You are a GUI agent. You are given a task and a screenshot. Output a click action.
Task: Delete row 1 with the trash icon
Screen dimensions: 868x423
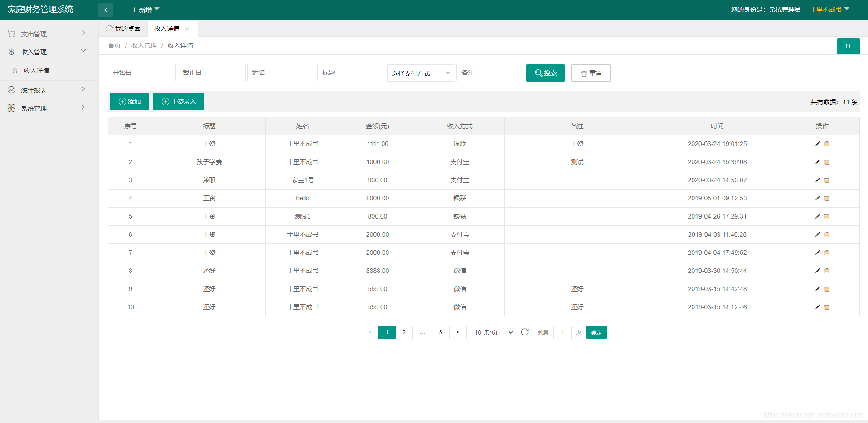click(827, 144)
